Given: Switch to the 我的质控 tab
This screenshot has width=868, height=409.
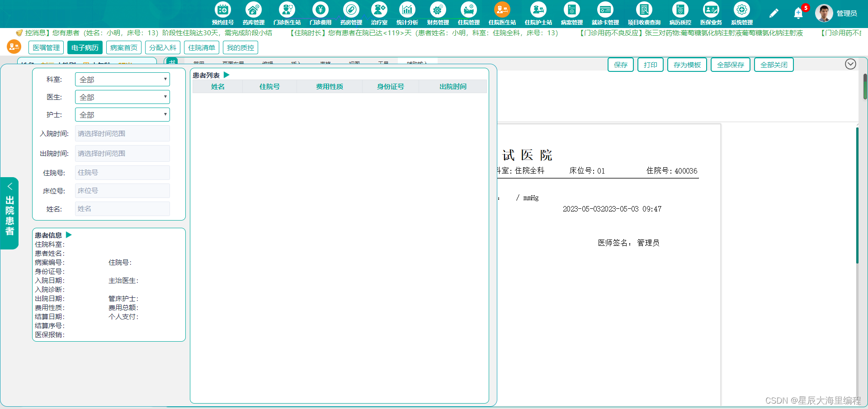Looking at the screenshot, I should [x=241, y=47].
